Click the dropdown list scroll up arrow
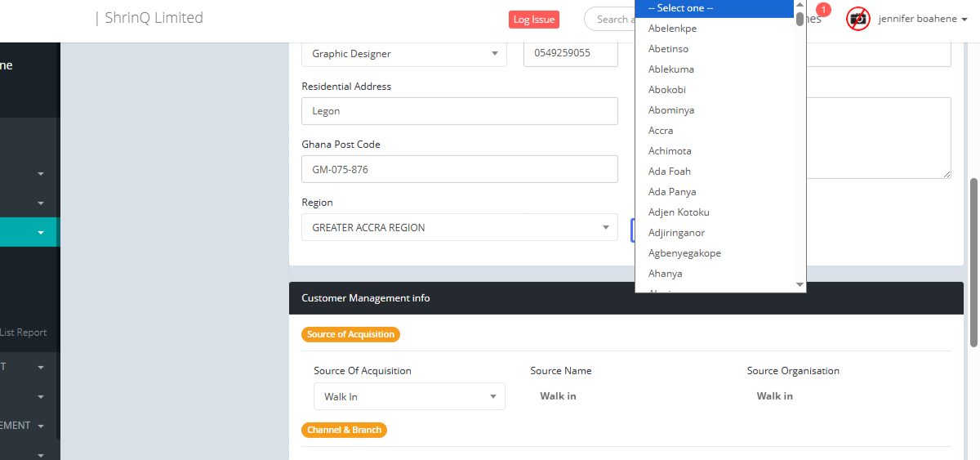The width and height of the screenshot is (980, 460). pyautogui.click(x=800, y=5)
